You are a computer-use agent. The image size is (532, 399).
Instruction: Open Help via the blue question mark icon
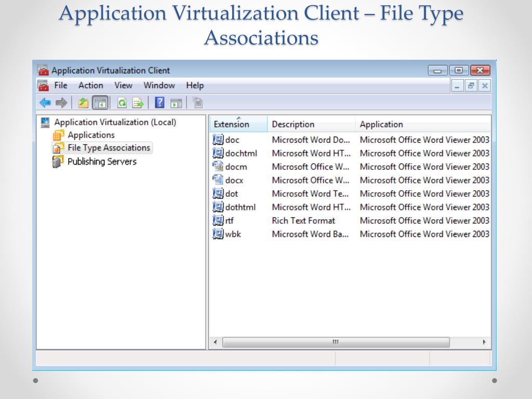(159, 102)
